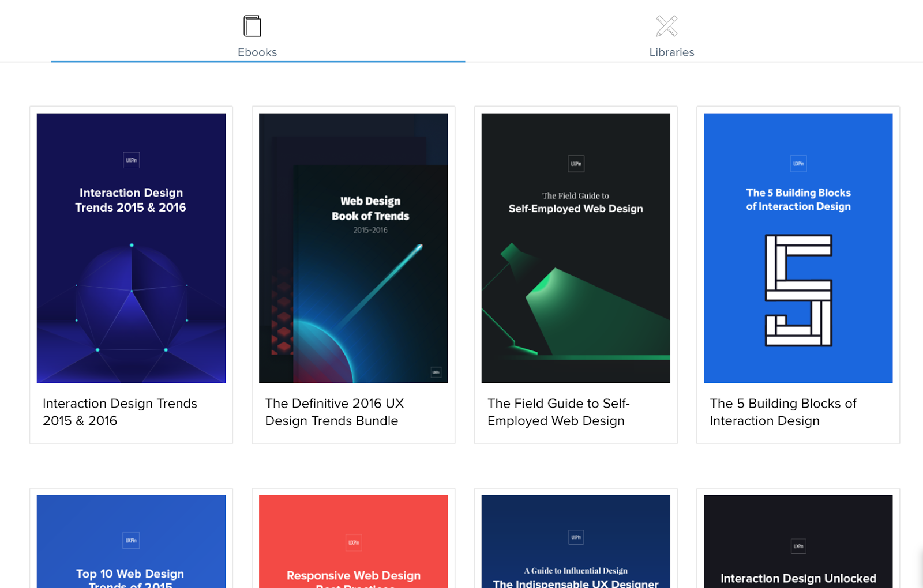This screenshot has width=923, height=588.
Task: Click the Field Guide to Self-Employed Web Design cover
Action: tap(575, 248)
